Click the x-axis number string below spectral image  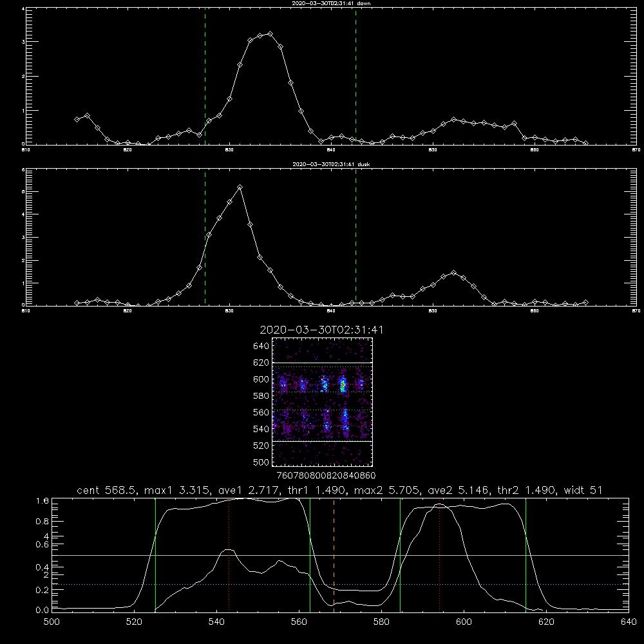pyautogui.click(x=326, y=476)
